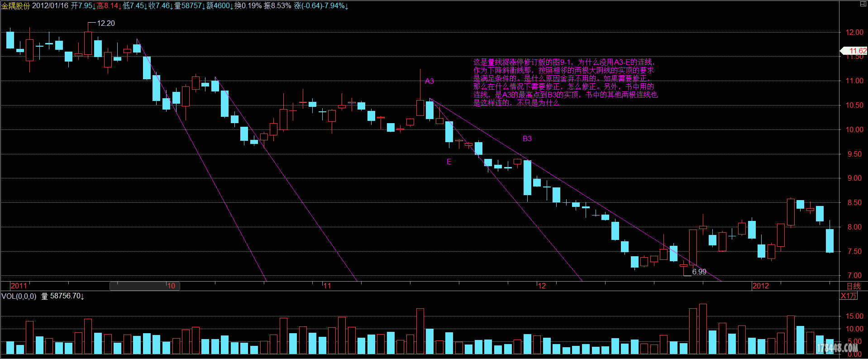Click the 9.00 price axis label
This screenshot has width=868, height=359.
coord(855,178)
